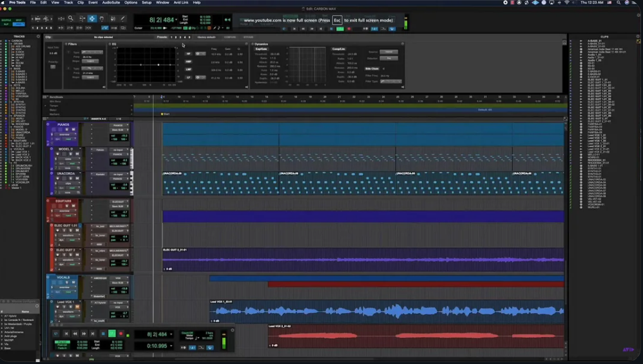Screen dimensions: 643x364
Task: Open the Clip menu
Action: tap(81, 3)
